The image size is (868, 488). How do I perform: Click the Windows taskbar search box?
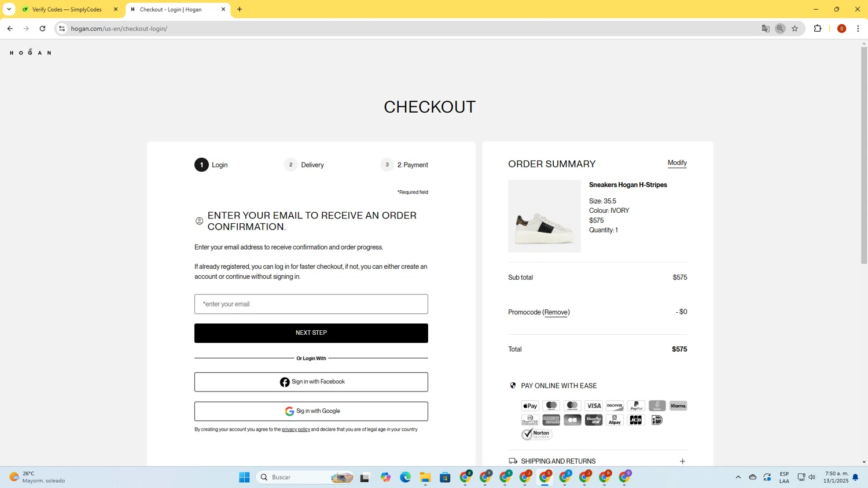(306, 477)
